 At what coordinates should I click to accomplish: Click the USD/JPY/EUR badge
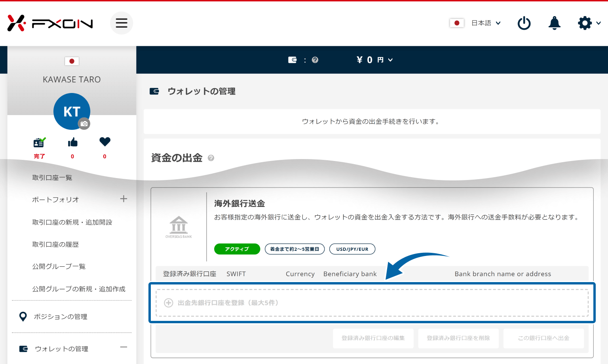click(352, 249)
